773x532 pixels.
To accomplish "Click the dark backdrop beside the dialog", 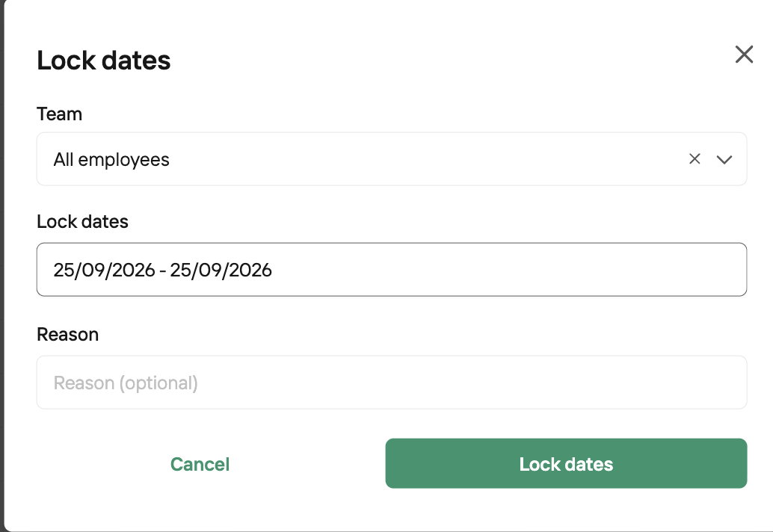I will (1, 266).
